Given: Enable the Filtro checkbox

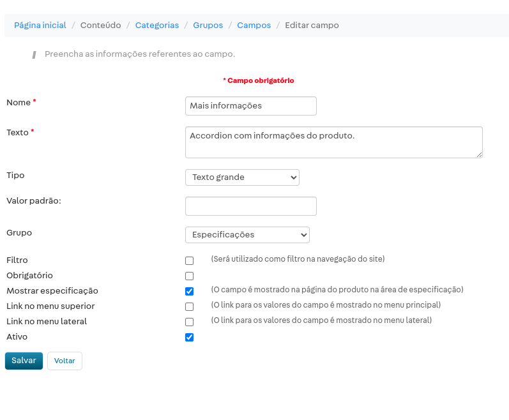Looking at the screenshot, I should 189,261.
